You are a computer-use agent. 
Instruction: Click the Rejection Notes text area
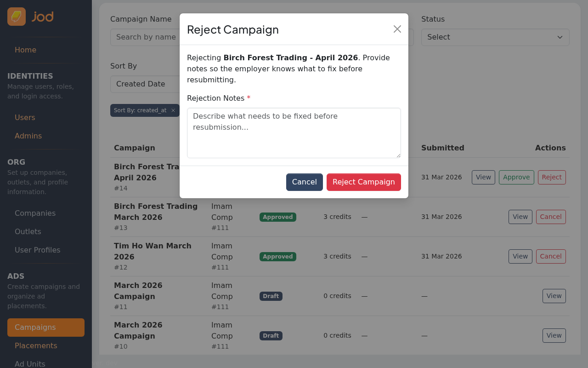click(294, 132)
